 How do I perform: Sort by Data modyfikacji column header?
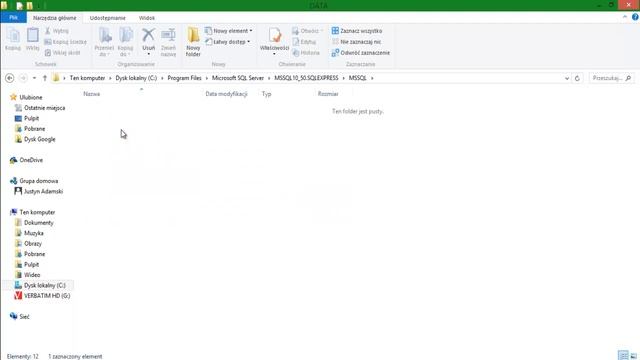point(227,94)
